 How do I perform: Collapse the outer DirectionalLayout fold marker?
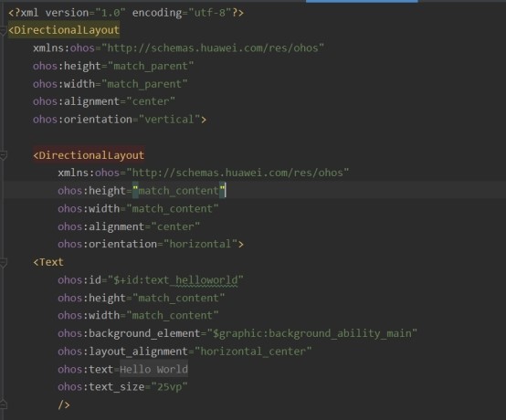coord(3,31)
